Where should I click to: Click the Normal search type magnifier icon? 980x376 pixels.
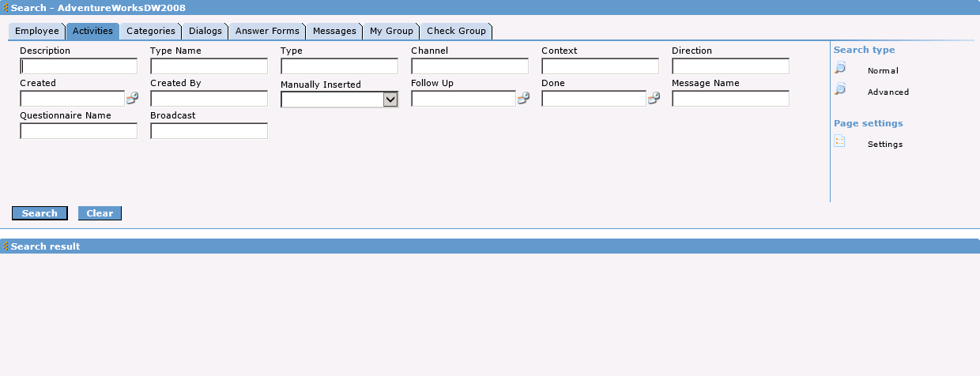(x=840, y=69)
